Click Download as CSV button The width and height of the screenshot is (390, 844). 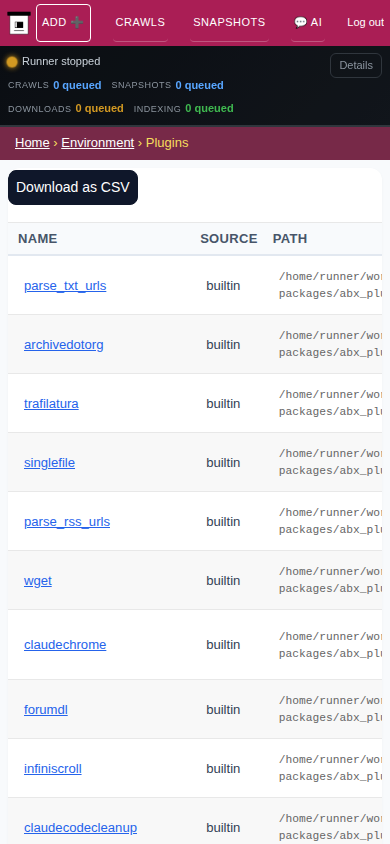pos(73,187)
